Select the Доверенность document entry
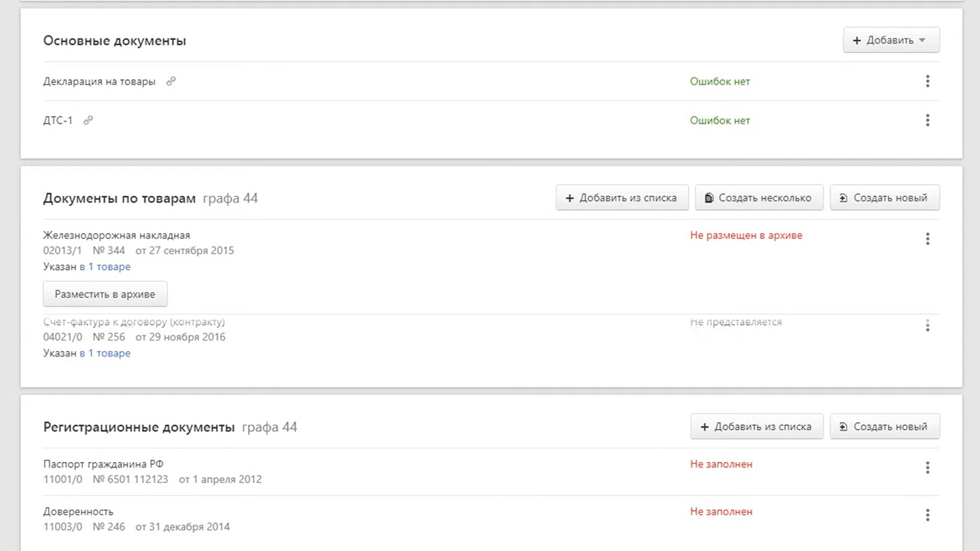980x551 pixels. (x=78, y=512)
